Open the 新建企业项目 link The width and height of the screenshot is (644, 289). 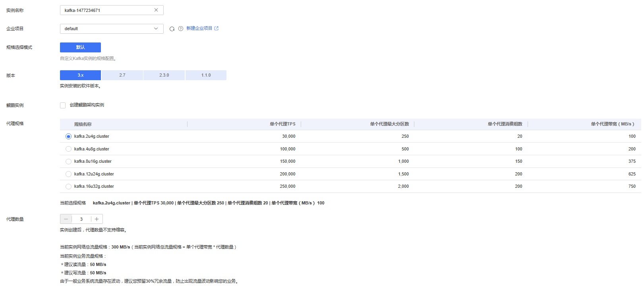[x=199, y=29]
